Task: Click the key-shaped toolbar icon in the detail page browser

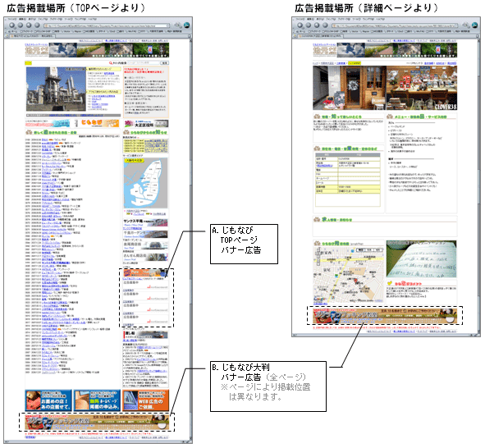Action: pos(465,25)
